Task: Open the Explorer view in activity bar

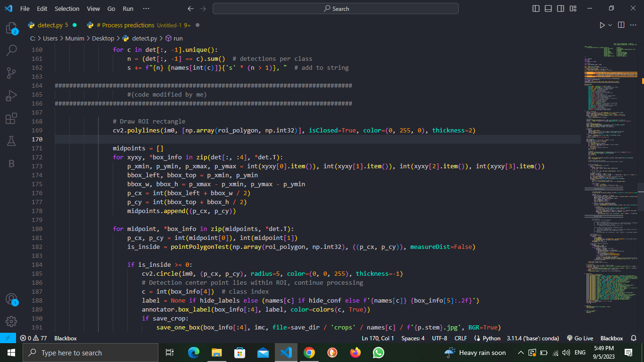Action: (x=11, y=28)
